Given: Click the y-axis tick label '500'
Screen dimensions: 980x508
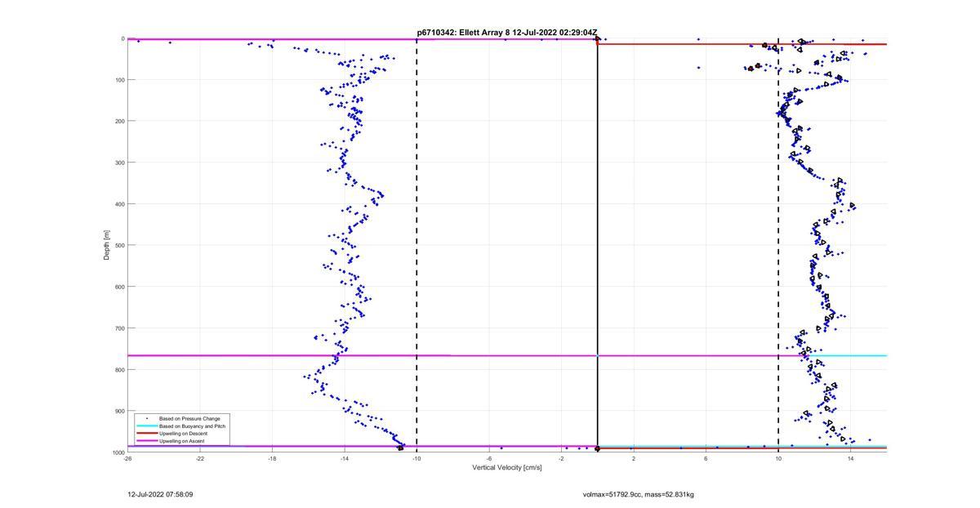Looking at the screenshot, I should coord(119,245).
